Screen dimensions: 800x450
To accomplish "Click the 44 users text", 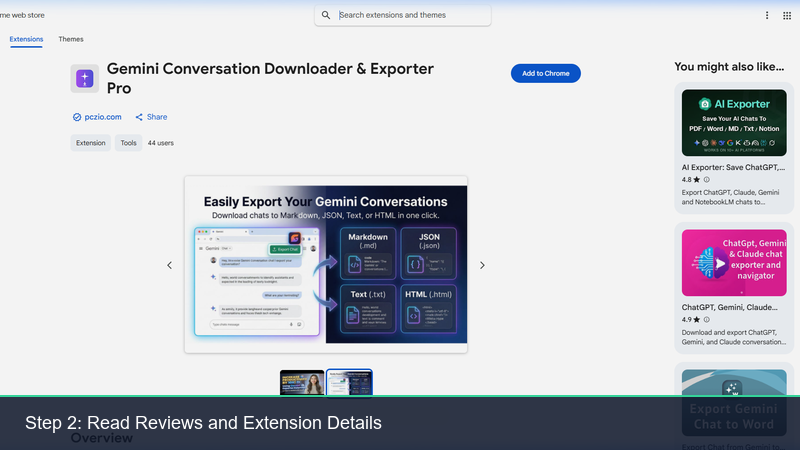I will point(161,143).
